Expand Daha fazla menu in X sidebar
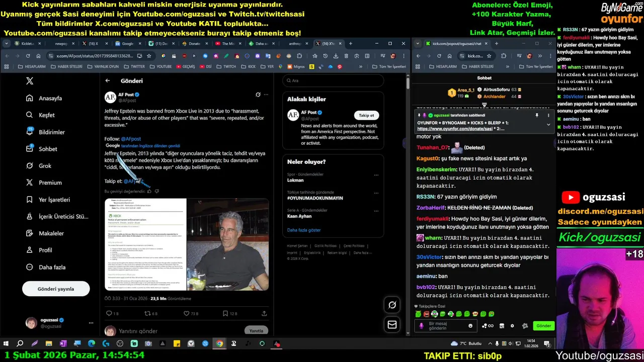The height and width of the screenshot is (362, 644). [46, 267]
